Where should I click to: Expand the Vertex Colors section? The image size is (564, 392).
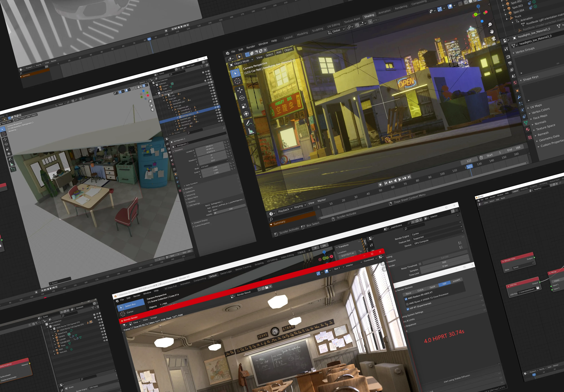point(540,111)
